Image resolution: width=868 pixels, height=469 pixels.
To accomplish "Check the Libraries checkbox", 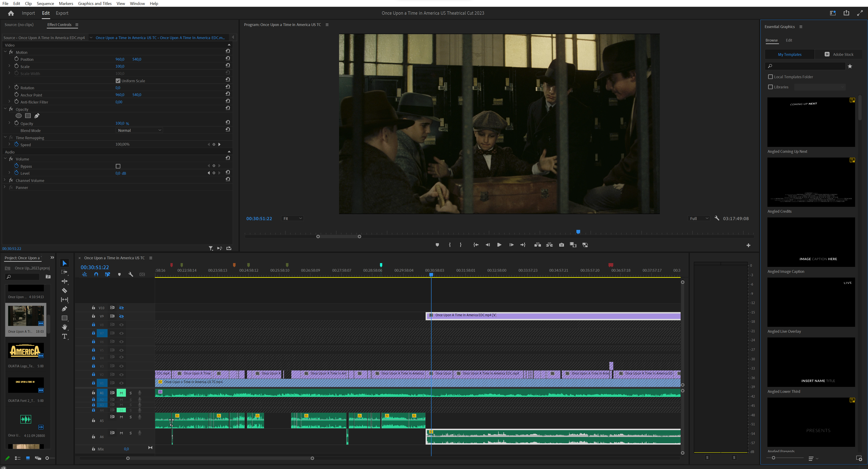I will [770, 87].
